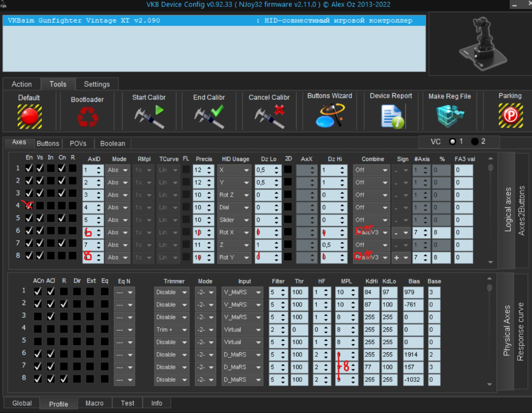Open the Response curve side tab

[520, 332]
